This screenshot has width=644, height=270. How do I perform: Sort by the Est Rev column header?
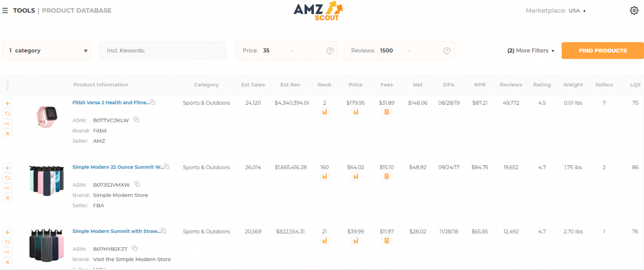tap(291, 85)
